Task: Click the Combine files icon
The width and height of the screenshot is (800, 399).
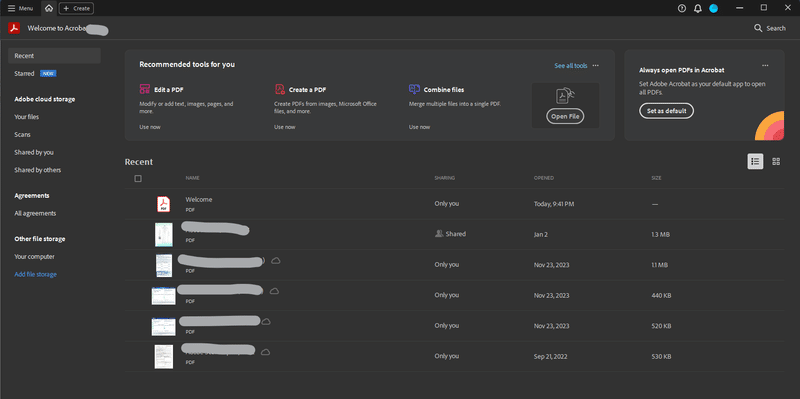Action: [x=414, y=89]
